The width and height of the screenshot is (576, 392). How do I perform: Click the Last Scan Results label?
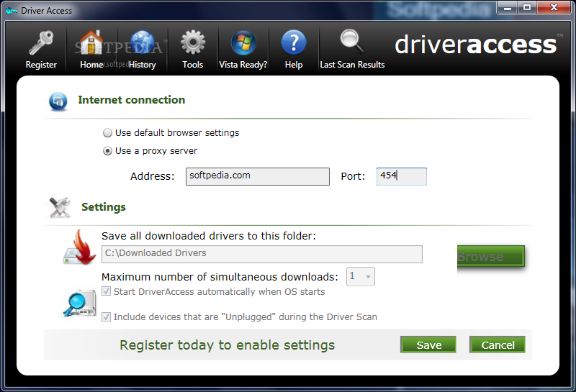pos(352,65)
